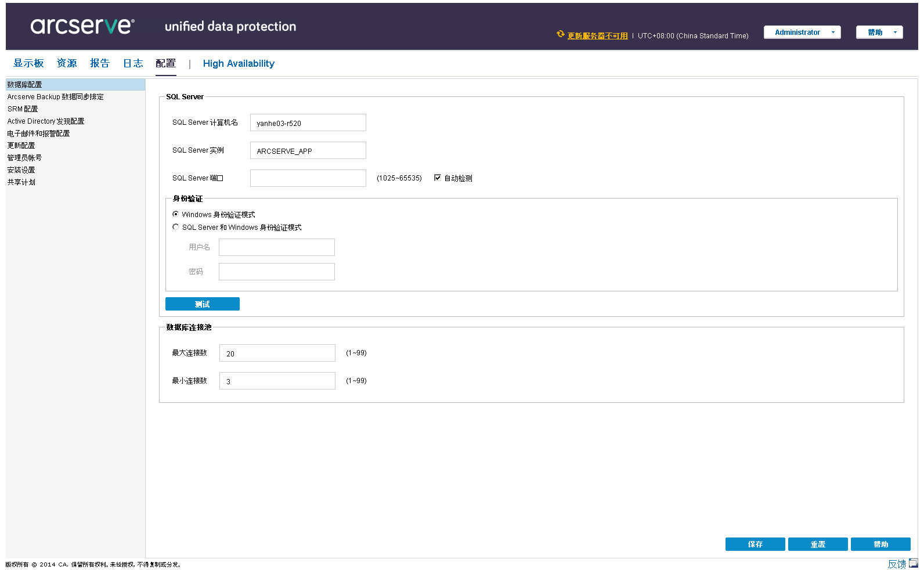Open the Administrator dropdown menu
This screenshot has width=924, height=570.
tap(802, 33)
